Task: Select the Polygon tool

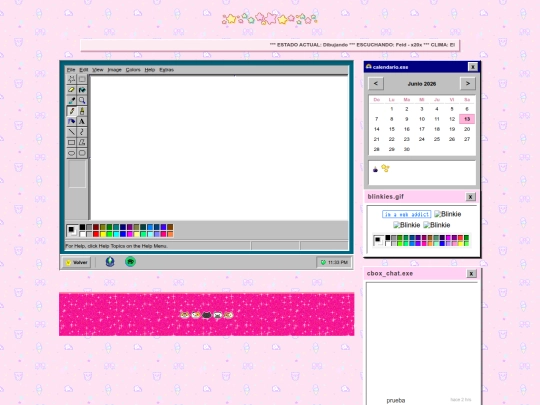Action: 82,142
